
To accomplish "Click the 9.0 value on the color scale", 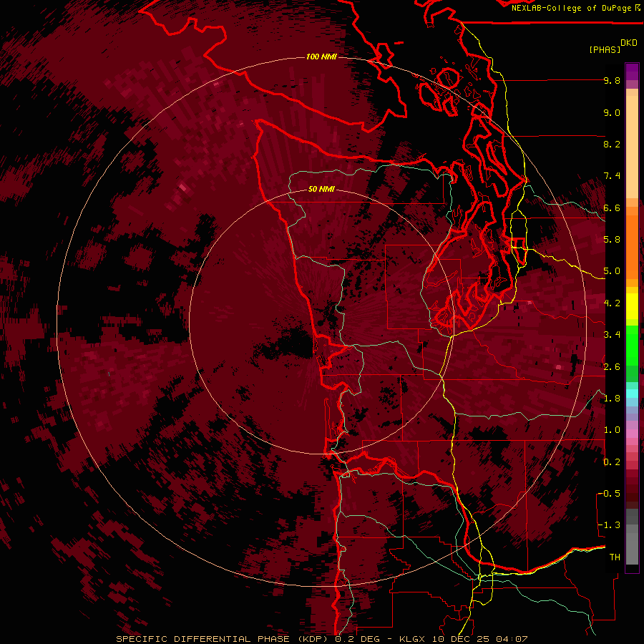I will pos(612,112).
